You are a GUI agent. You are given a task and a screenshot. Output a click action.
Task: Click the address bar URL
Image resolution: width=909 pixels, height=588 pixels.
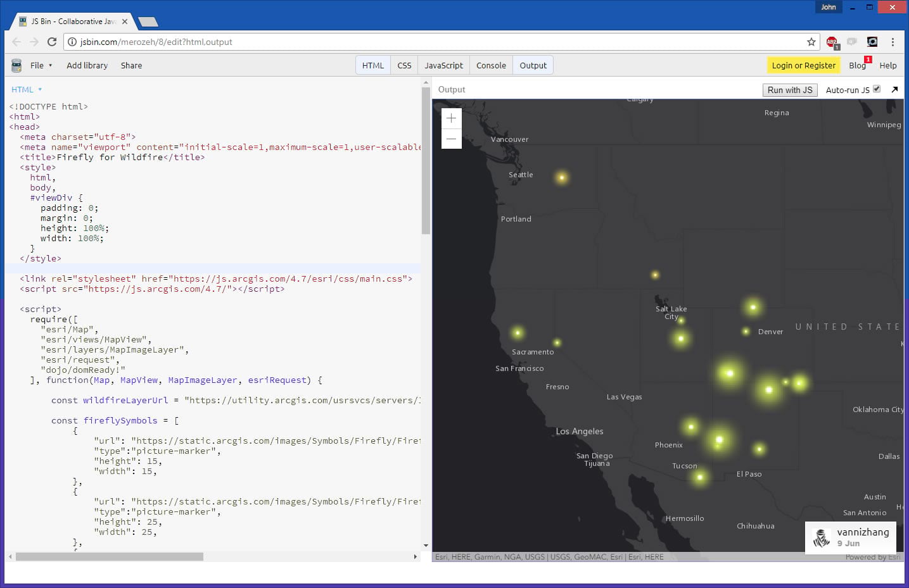[x=156, y=42]
